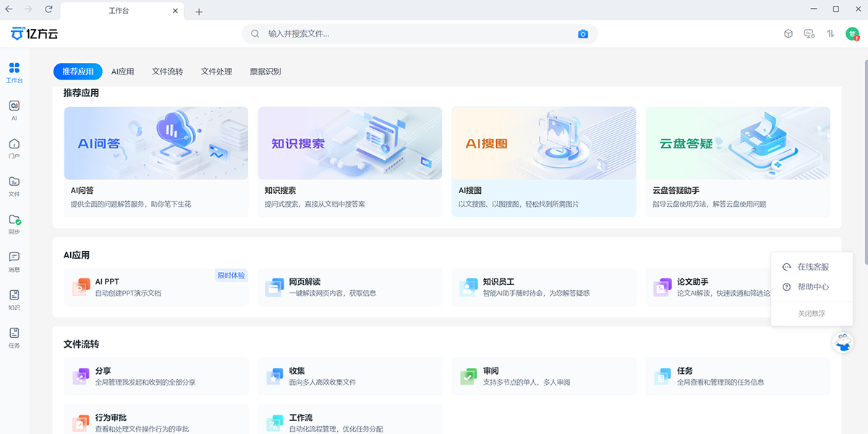Click 关闭悬浮 to close the floating widget
This screenshot has height=434, width=868.
[812, 313]
